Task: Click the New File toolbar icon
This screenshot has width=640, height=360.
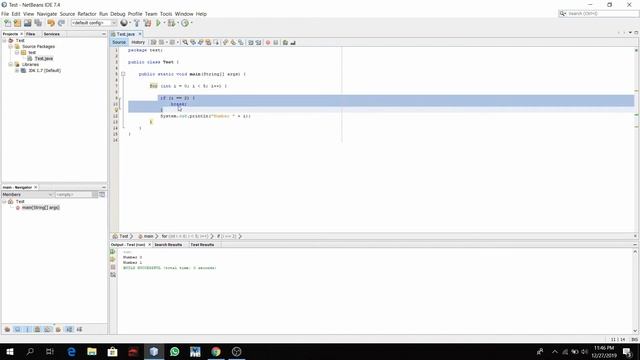Action: 7,23
